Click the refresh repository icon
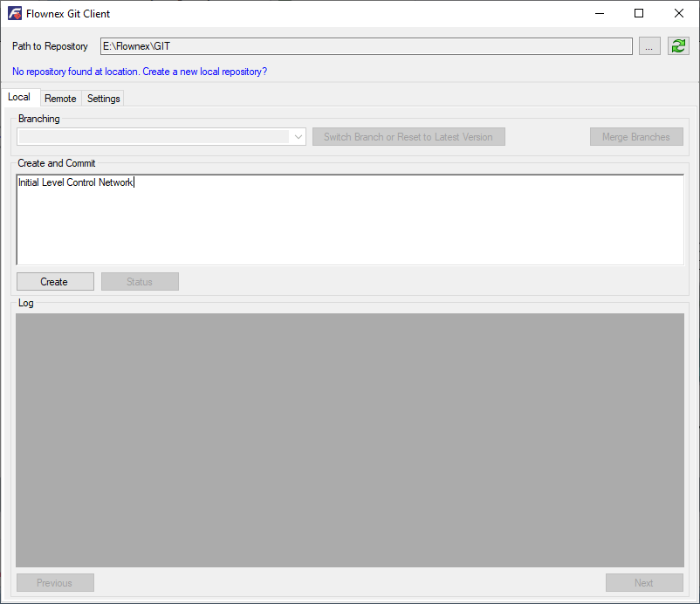This screenshot has height=604, width=700. tap(678, 45)
